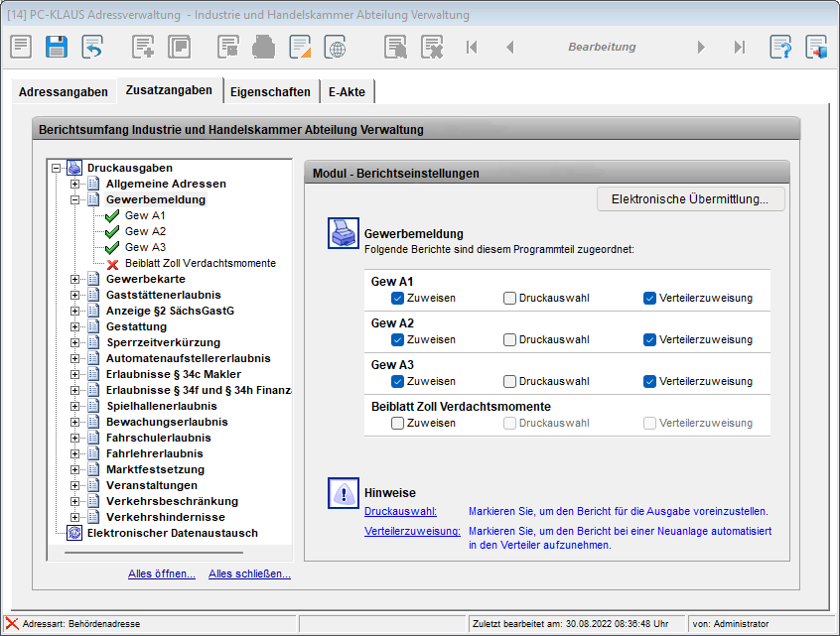Switch to the Adressangaben tab

pos(64,92)
